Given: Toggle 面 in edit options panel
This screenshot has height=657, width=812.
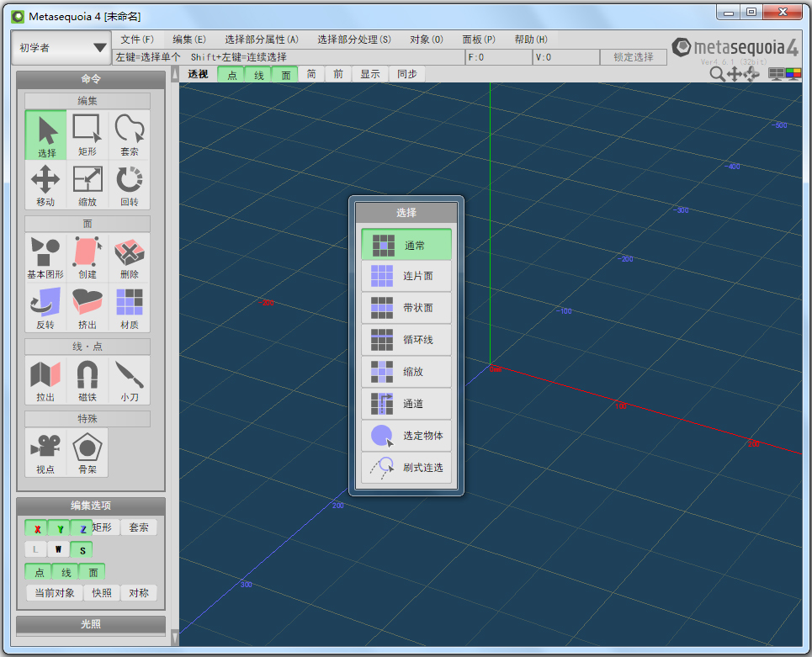Looking at the screenshot, I should (93, 572).
